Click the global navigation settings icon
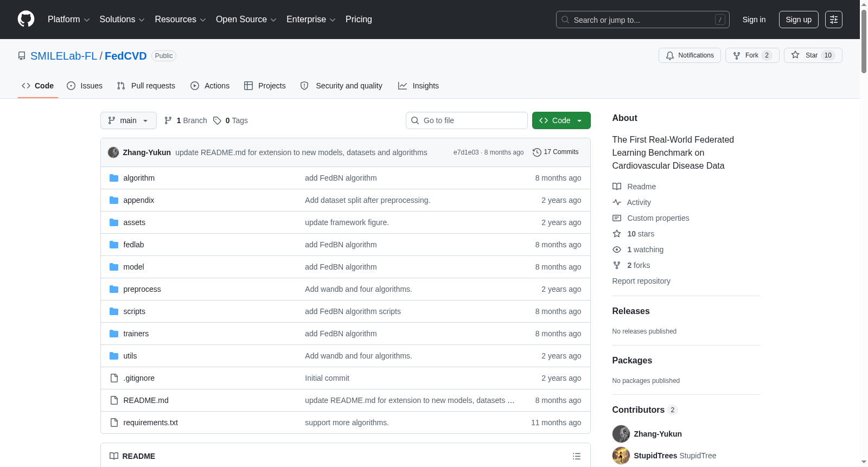868x467 pixels. click(x=834, y=20)
